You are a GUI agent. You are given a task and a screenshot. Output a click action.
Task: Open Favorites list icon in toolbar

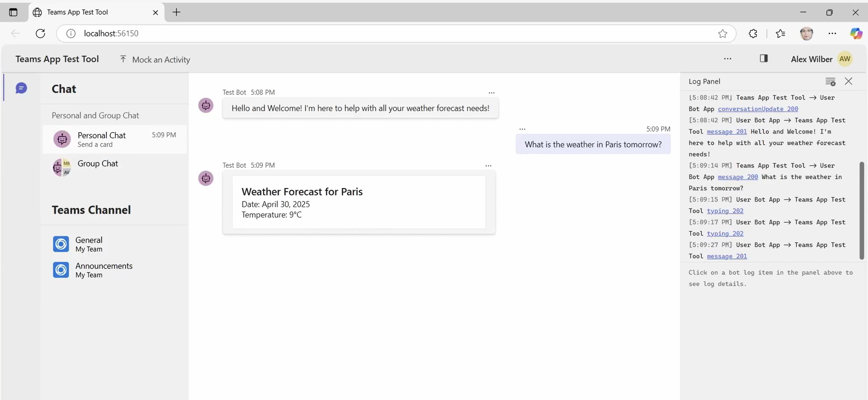[780, 33]
